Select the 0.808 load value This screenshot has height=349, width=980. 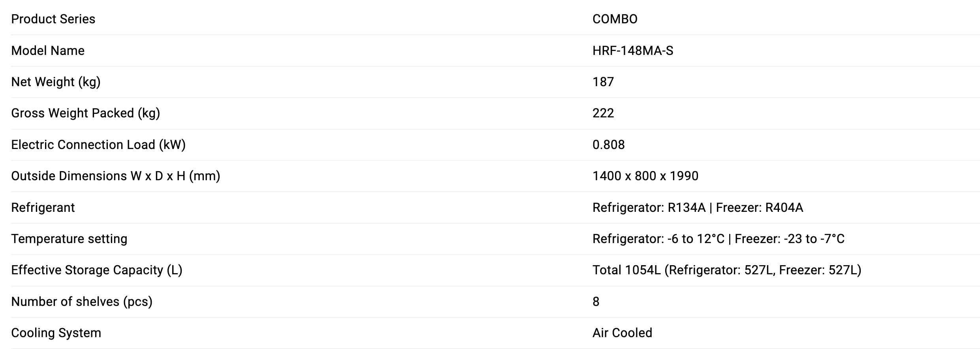608,145
